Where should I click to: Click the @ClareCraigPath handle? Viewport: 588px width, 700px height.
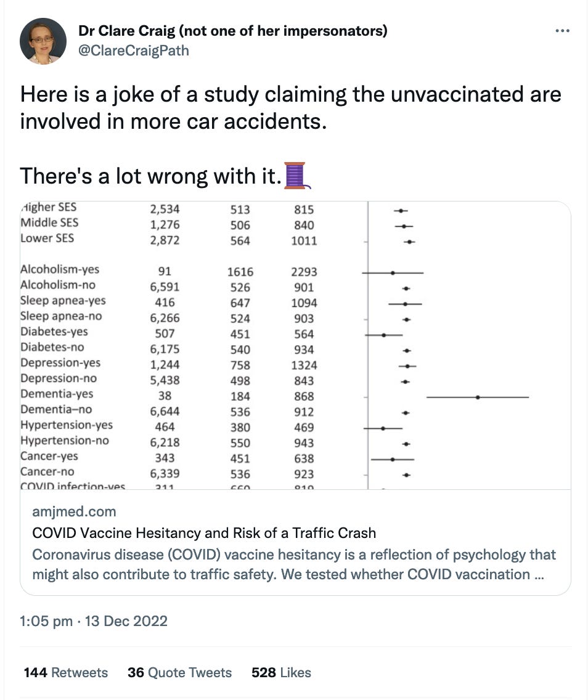[x=134, y=51]
